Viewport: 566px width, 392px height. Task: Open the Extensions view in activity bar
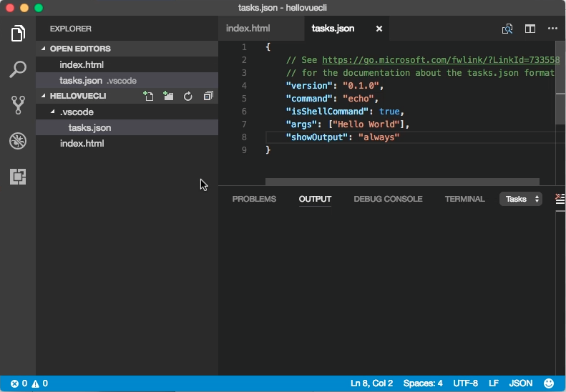coord(18,177)
